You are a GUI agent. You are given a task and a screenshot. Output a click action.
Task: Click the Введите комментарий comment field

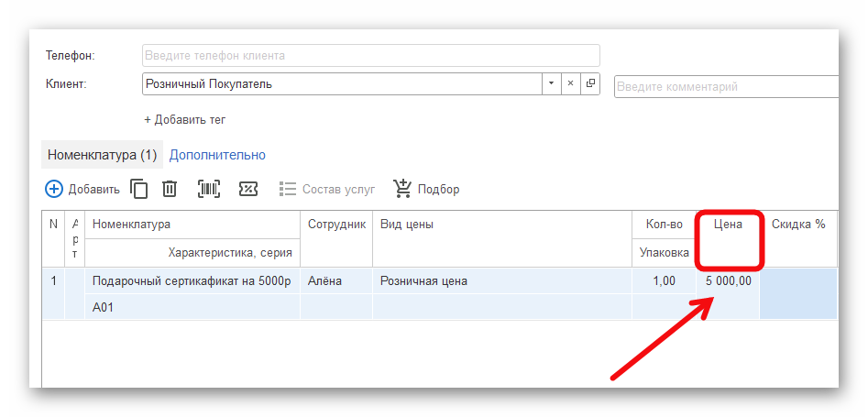(724, 87)
